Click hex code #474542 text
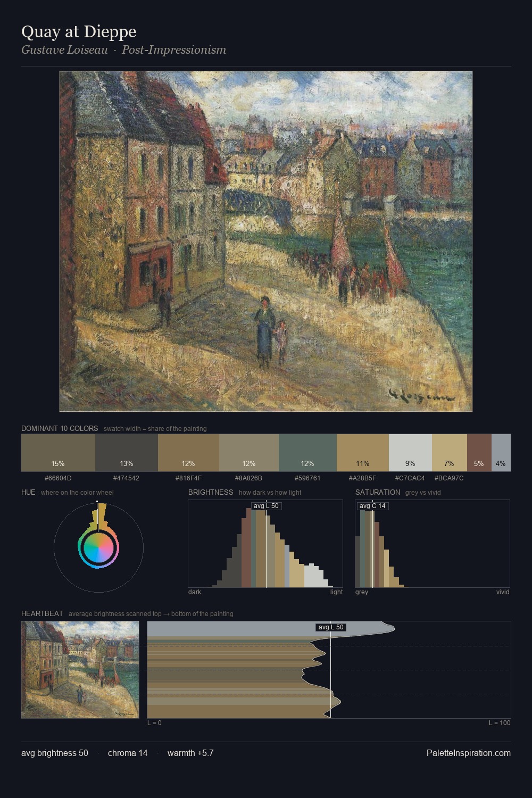Screen dimensions: 532x798 (126, 478)
